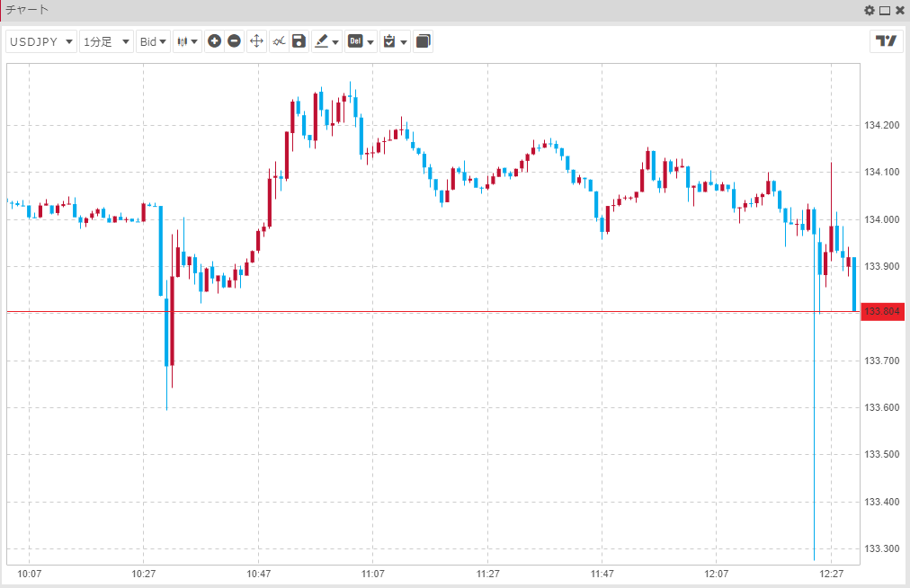Click the 10:07 time axis label

(30, 575)
